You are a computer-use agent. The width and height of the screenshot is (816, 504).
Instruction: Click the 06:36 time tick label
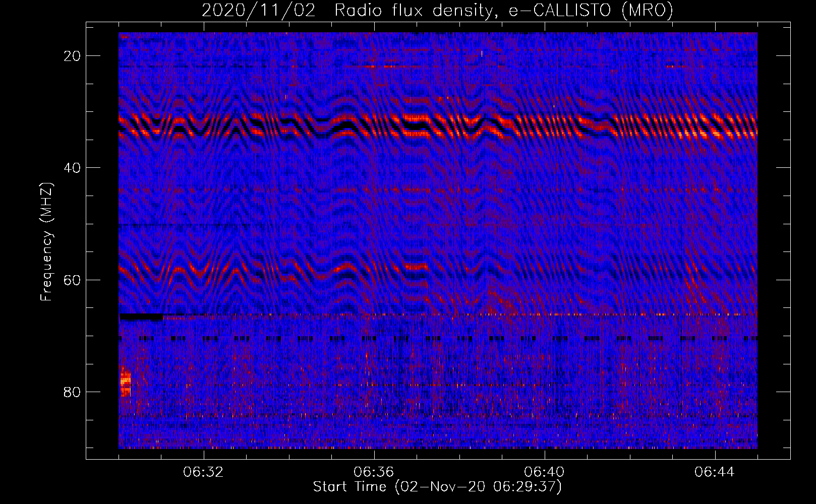[374, 472]
